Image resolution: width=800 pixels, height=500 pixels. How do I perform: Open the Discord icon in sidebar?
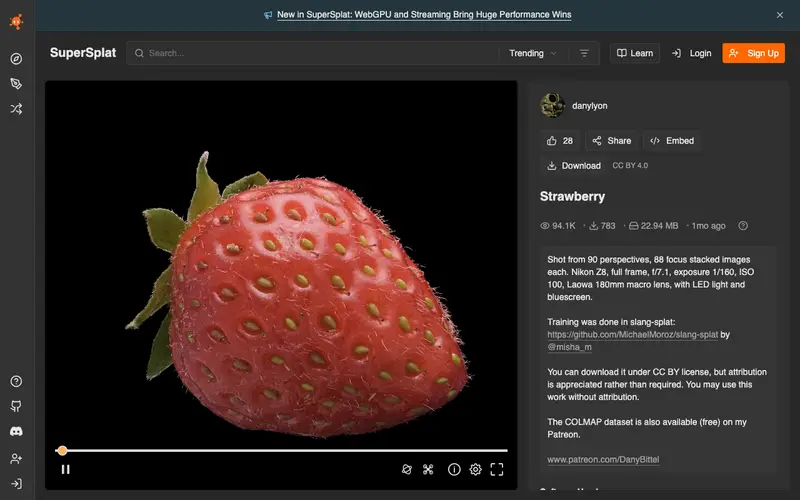tap(16, 432)
